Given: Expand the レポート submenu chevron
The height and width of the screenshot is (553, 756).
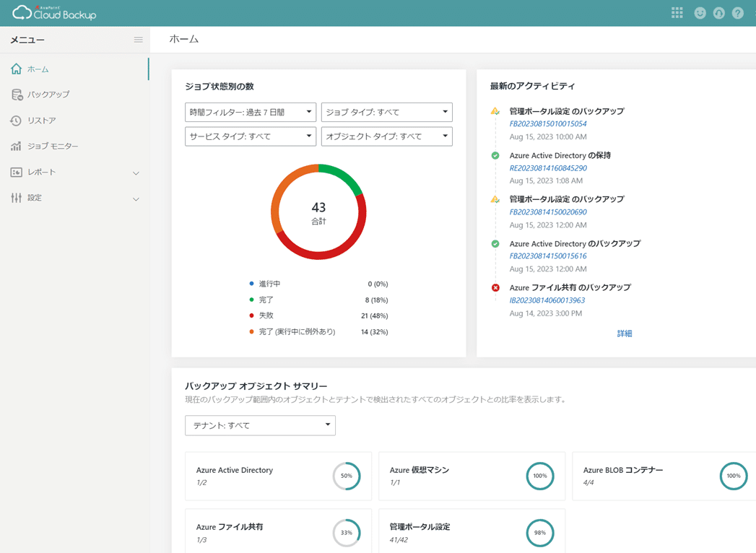Looking at the screenshot, I should [x=136, y=173].
